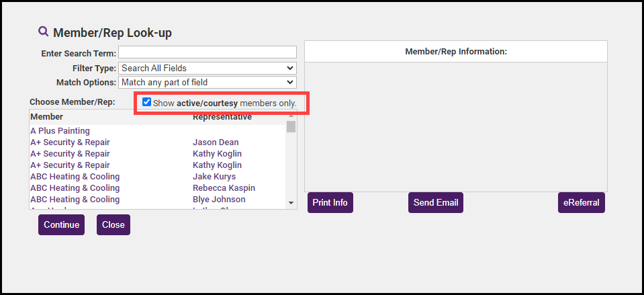
Task: Pick representative Rebecca Kaspin
Action: pyautogui.click(x=224, y=188)
